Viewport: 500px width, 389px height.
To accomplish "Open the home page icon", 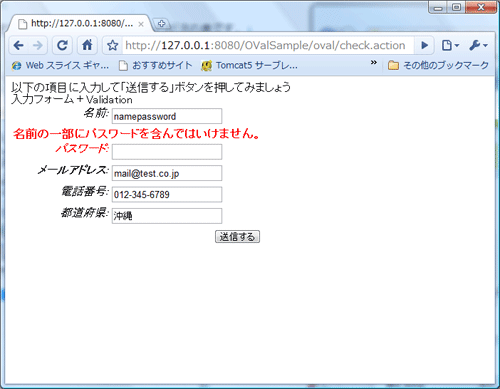I will pyautogui.click(x=87, y=45).
